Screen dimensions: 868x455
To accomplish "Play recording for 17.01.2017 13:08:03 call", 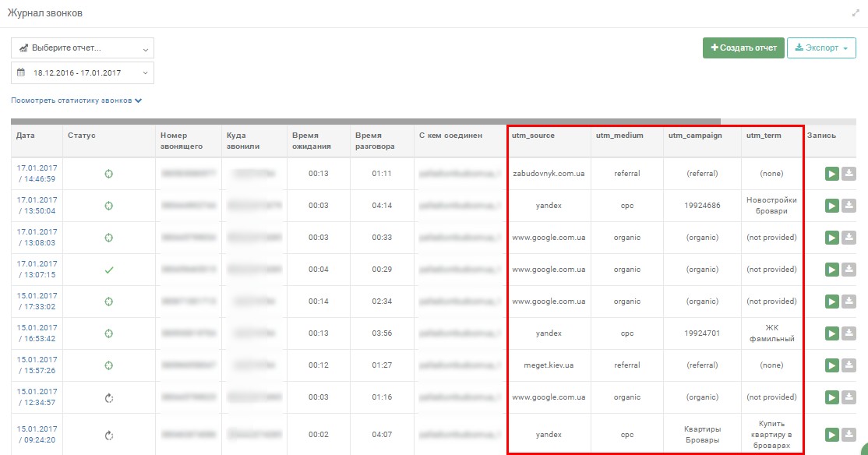I will 831,238.
